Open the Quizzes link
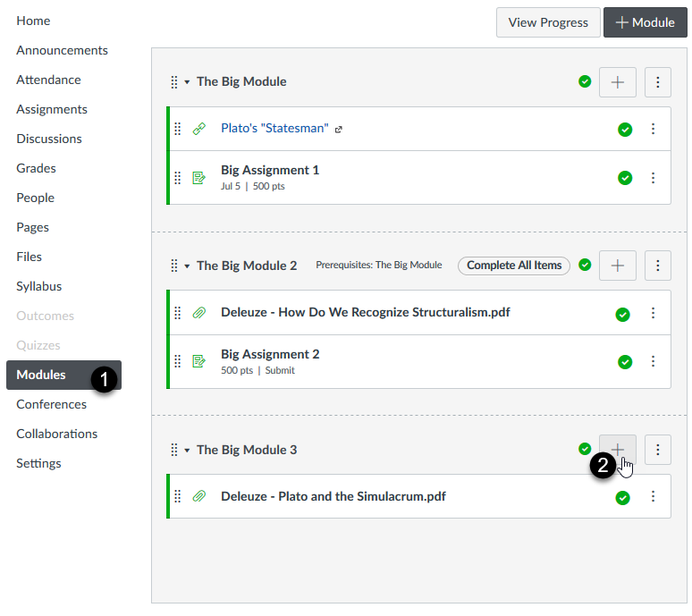 [x=38, y=345]
